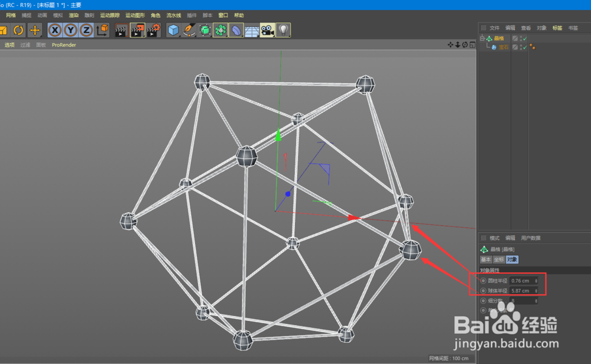Viewport: 591px width, 364px height.
Task: Open the 角色 menu
Action: pyautogui.click(x=155, y=15)
